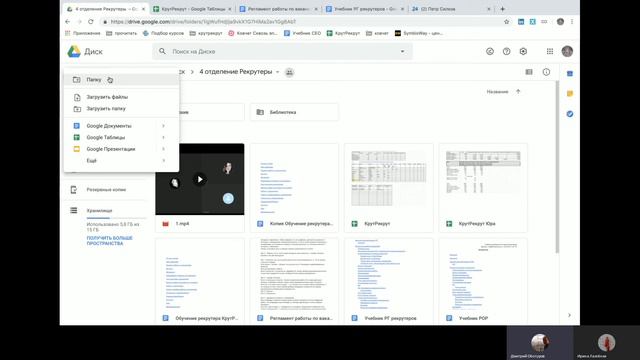The height and width of the screenshot is (360, 640).
Task: Open Резервные копии in sidebar
Action: [x=106, y=190]
